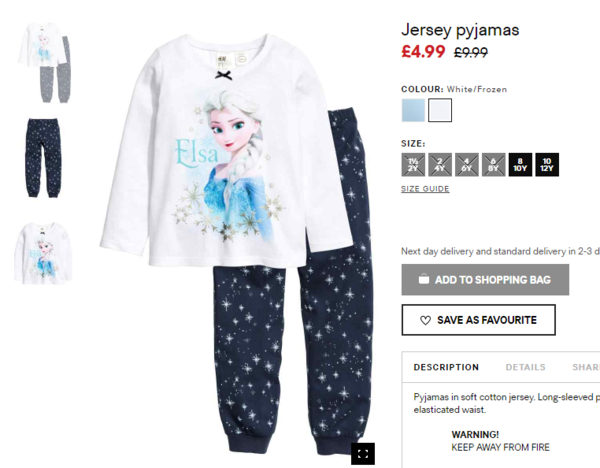This screenshot has width=600, height=468.
Task: Open the Size Guide link
Action: 425,189
